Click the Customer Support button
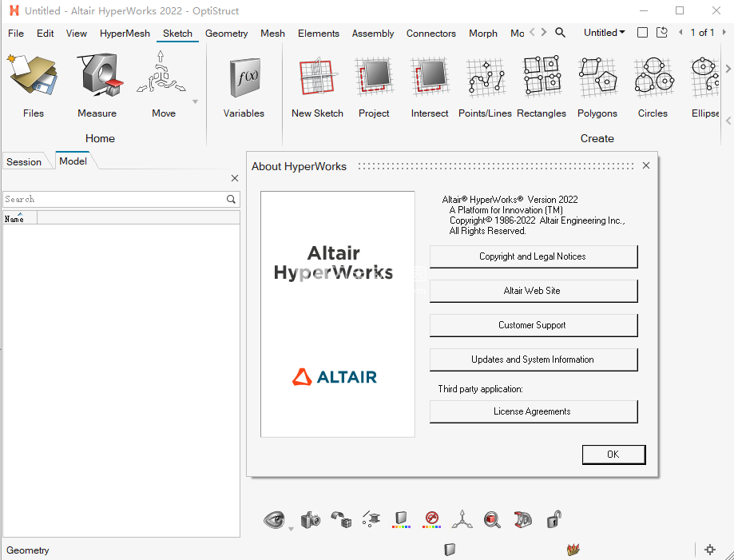The image size is (734, 560). [533, 325]
